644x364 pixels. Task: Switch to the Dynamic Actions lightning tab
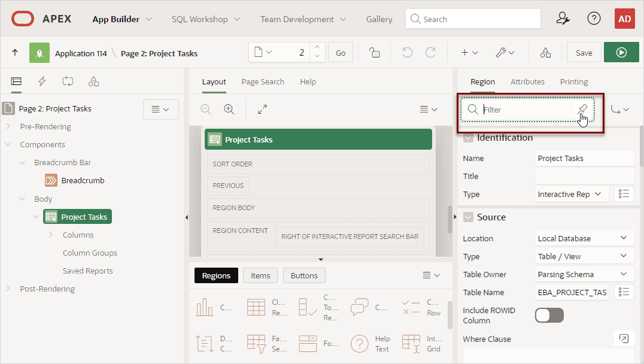[42, 81]
